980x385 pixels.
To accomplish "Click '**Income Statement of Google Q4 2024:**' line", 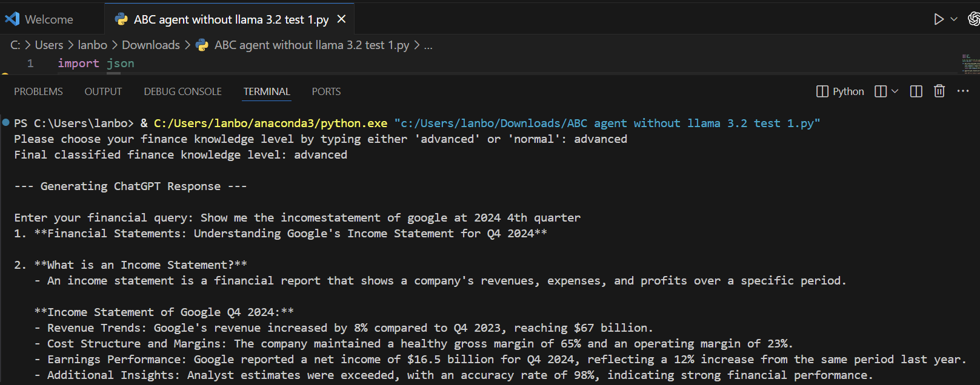I will [164, 312].
